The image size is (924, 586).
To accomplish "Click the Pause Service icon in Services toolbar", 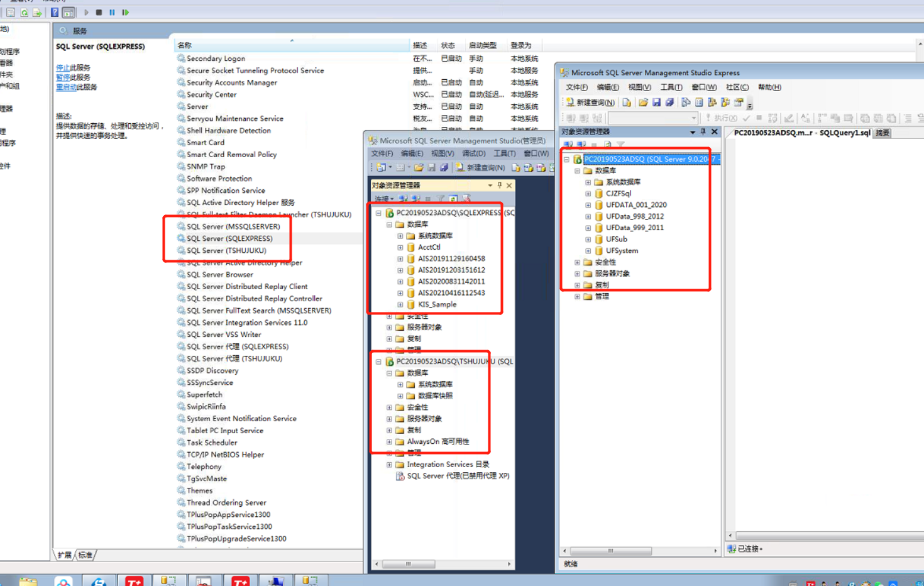I will pyautogui.click(x=112, y=12).
